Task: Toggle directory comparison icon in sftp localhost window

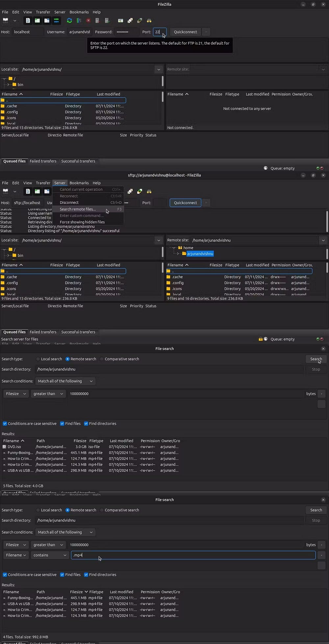Action: coord(130,191)
